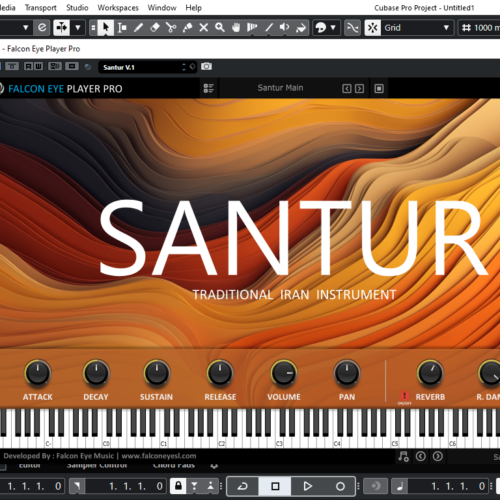Go to previous preset beside Santur Main

347,88
